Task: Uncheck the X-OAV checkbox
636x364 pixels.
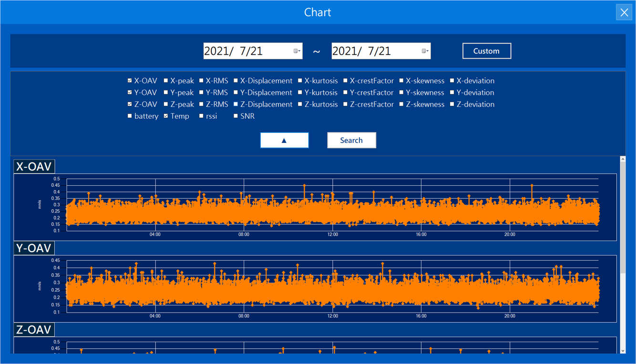Action: point(130,81)
